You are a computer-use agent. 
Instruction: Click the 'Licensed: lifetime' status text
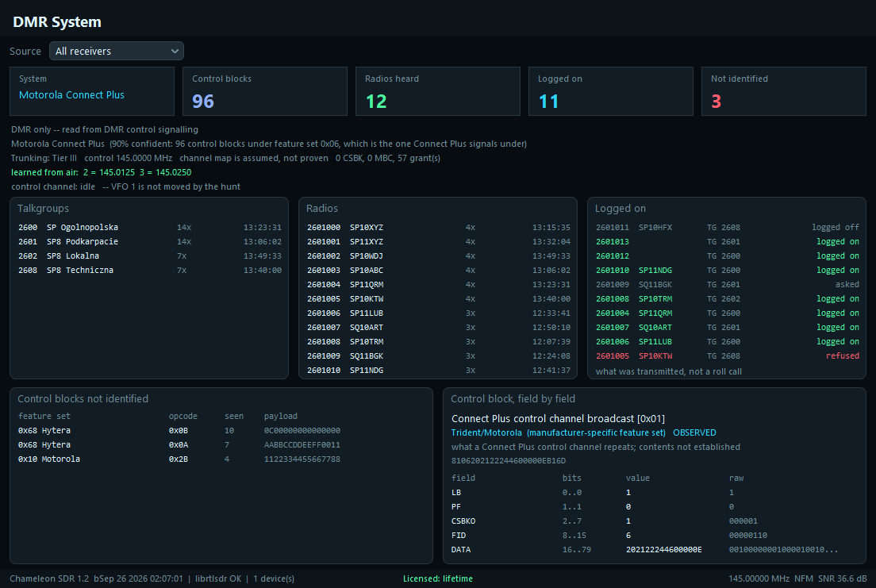coord(438,578)
